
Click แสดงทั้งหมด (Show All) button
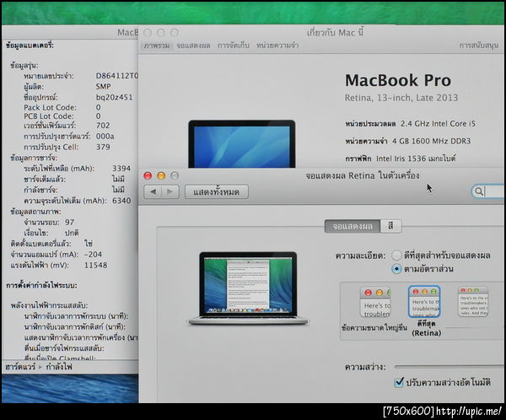pyautogui.click(x=217, y=192)
